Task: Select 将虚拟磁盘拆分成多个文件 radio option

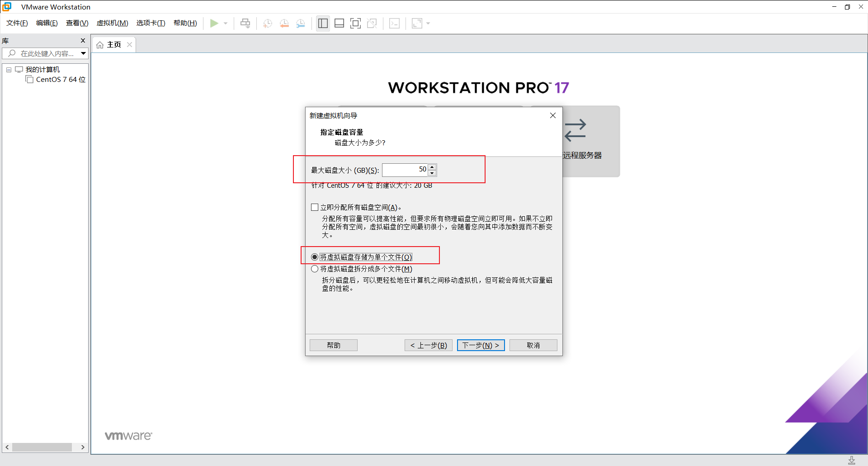Action: click(x=315, y=269)
